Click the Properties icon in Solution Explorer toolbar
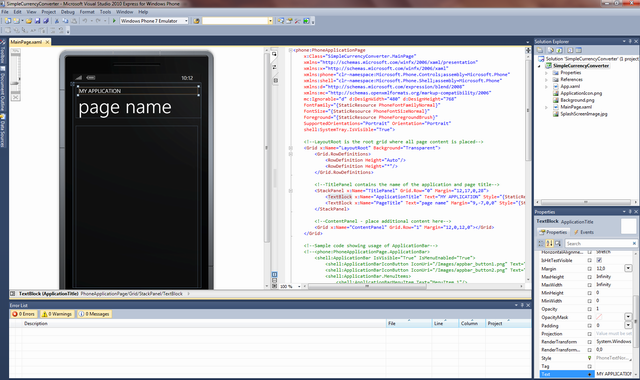 [540, 50]
